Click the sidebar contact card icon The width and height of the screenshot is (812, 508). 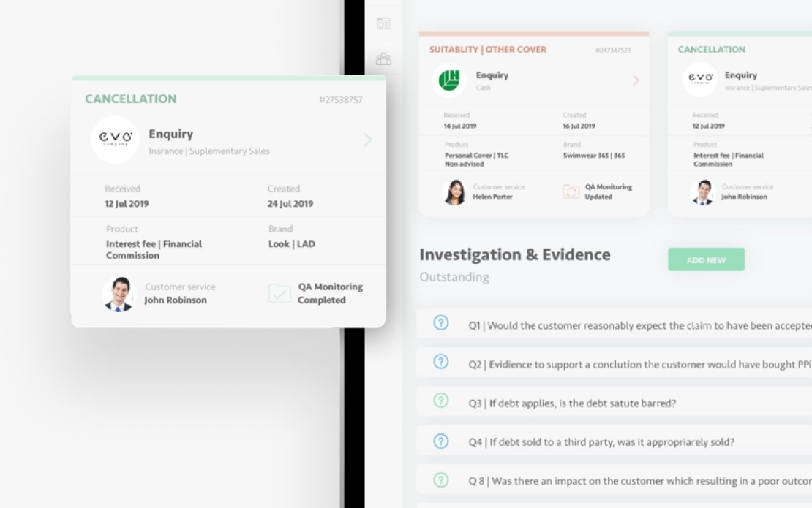point(383,23)
